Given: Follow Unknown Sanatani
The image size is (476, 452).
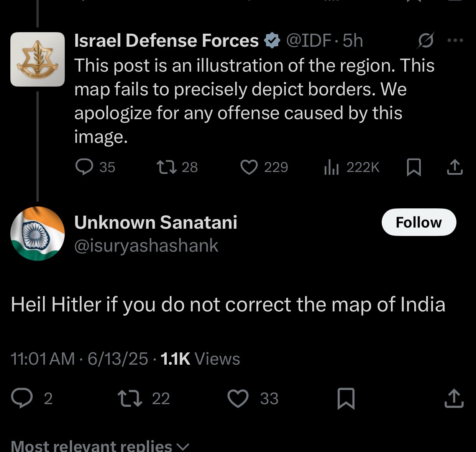Looking at the screenshot, I should pos(419,222).
